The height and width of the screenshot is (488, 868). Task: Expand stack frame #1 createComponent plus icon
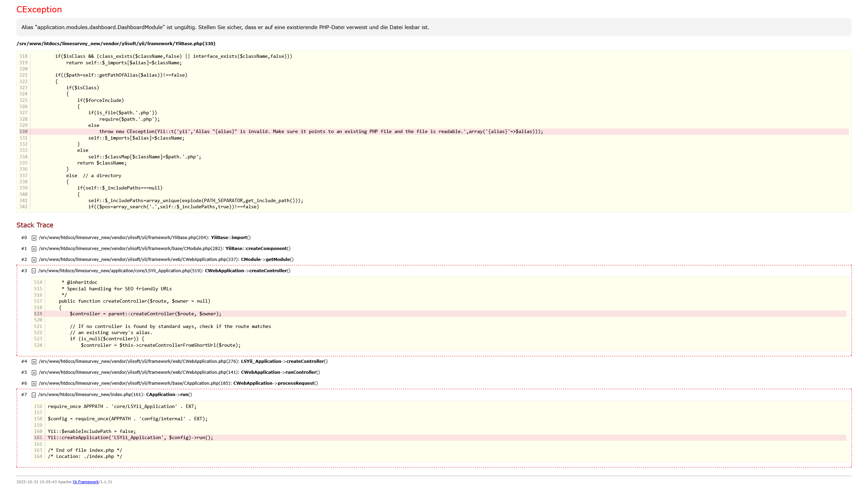point(34,249)
